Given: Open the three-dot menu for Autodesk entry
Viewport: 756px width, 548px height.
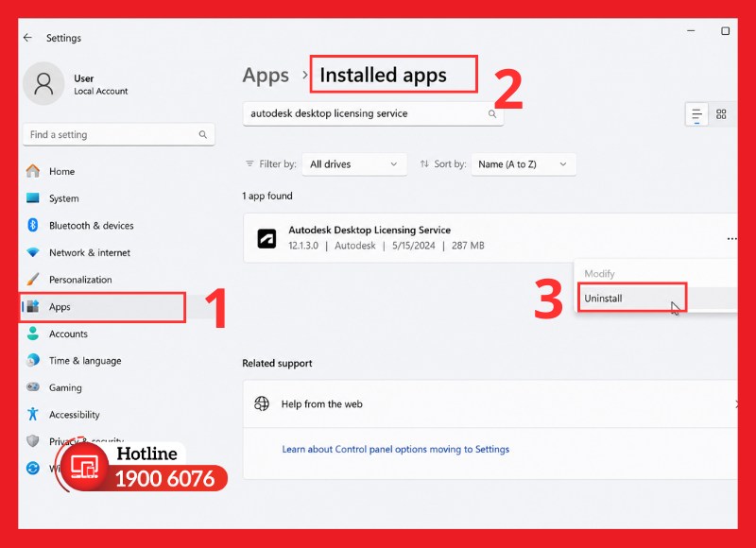Looking at the screenshot, I should [x=731, y=239].
